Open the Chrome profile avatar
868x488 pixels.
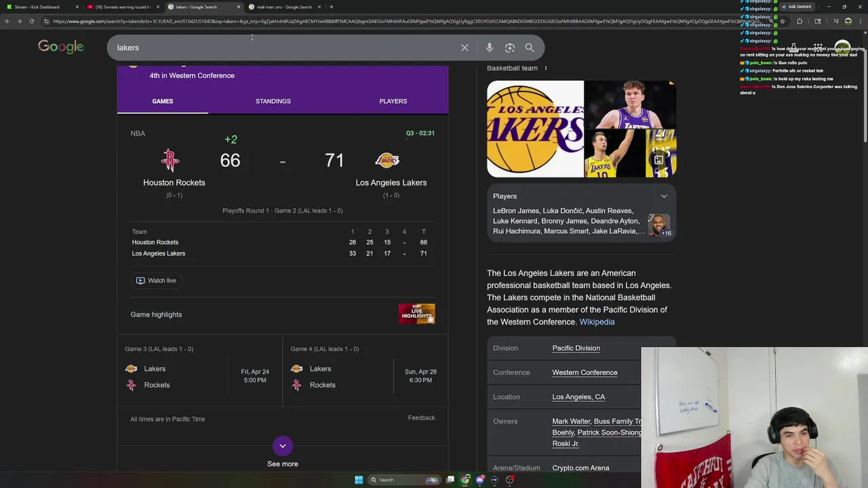pos(848,21)
